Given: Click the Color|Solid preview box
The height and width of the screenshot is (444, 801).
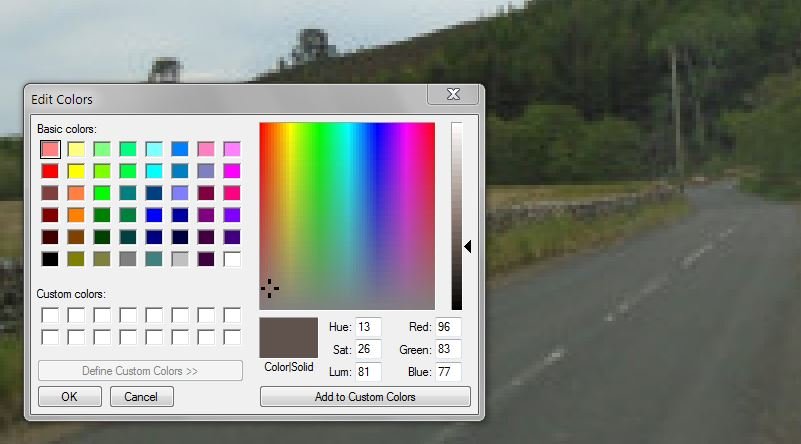Looking at the screenshot, I should tap(289, 338).
